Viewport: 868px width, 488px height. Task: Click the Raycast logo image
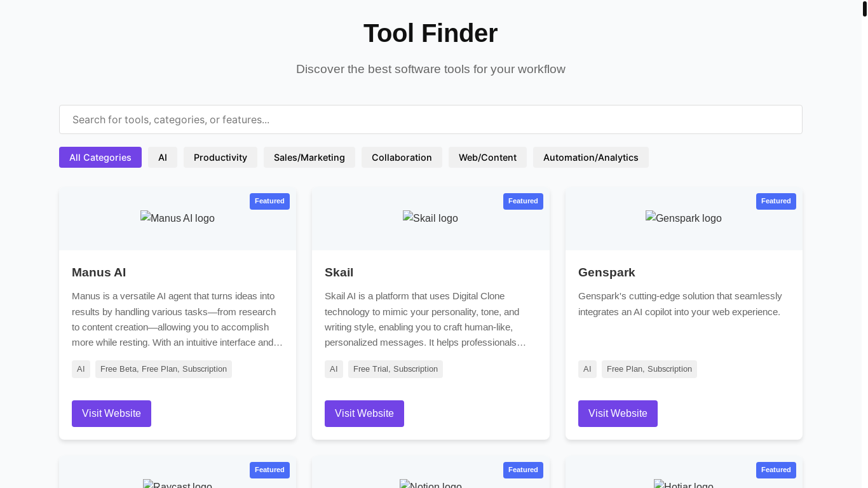177,484
